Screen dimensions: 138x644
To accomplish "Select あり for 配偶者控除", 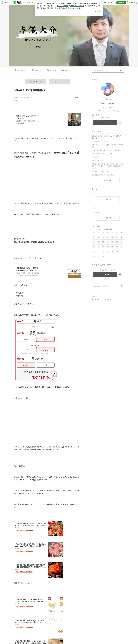I will (x=26, y=350).
